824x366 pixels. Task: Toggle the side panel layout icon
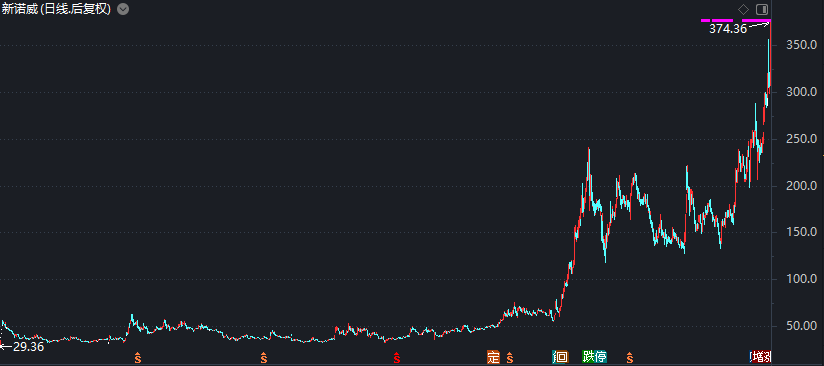tap(762, 9)
